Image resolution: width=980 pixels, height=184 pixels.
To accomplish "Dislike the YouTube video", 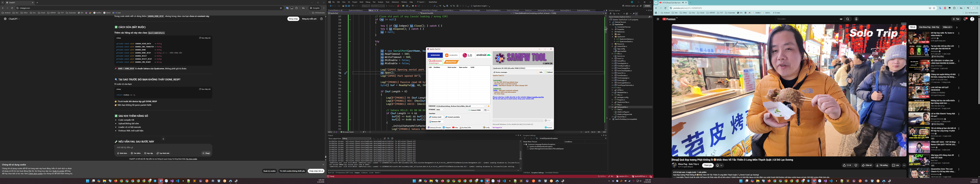I will [856, 165].
